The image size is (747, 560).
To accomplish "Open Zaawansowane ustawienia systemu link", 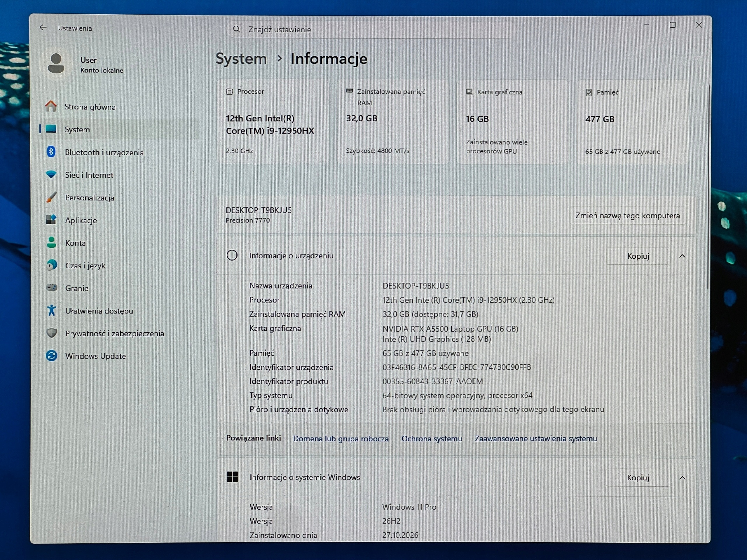I will point(536,438).
